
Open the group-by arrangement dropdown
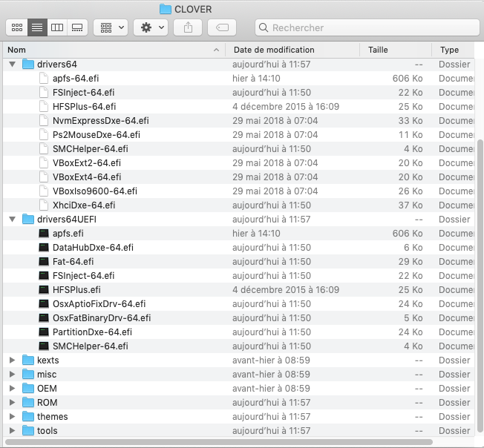[111, 27]
